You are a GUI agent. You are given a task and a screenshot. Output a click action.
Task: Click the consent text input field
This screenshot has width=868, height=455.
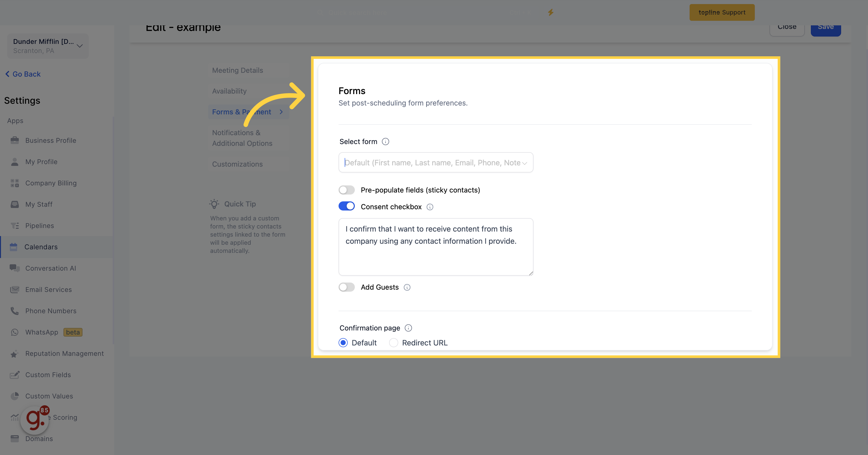436,247
